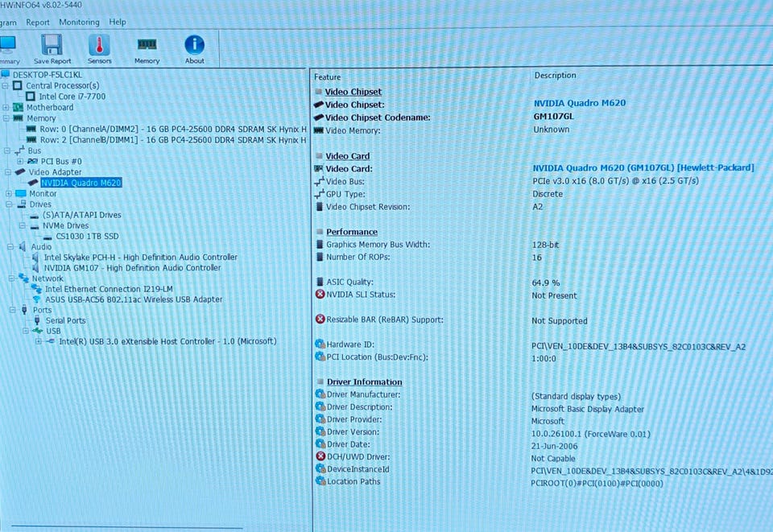
Task: Open the Summary monitor icon
Action: [x=8, y=49]
